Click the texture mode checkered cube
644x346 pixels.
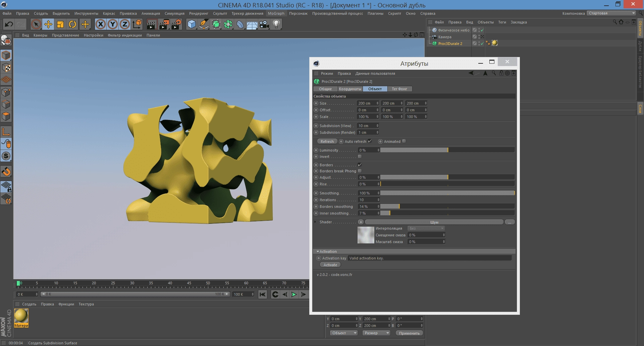point(6,68)
